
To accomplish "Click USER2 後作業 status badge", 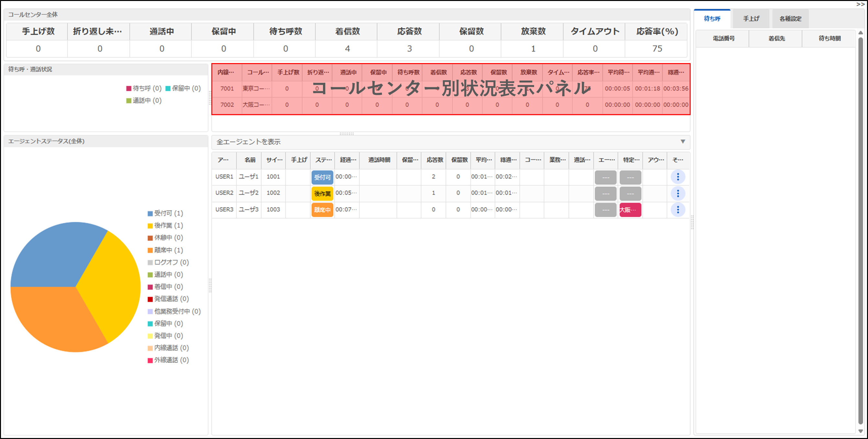I will point(322,193).
